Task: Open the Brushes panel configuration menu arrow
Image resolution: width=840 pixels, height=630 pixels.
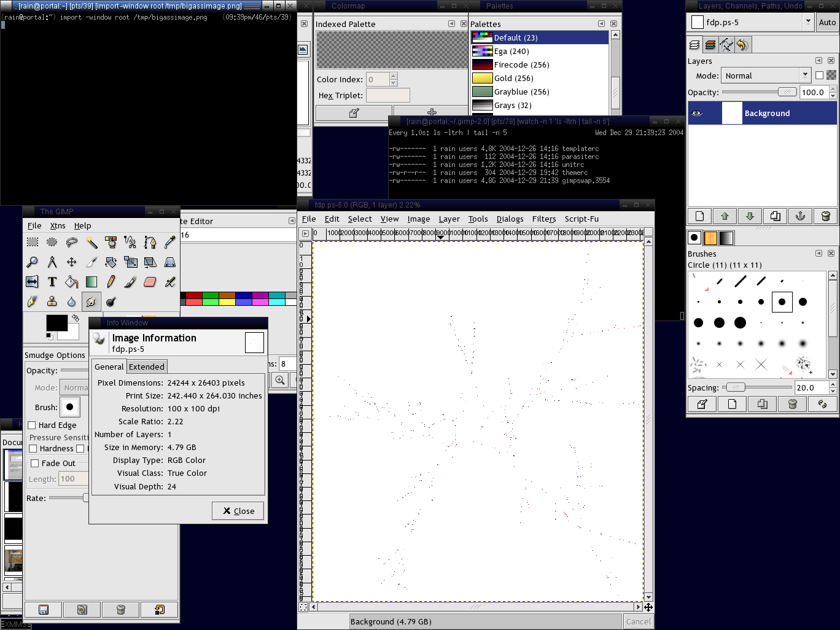Action: coord(819,254)
